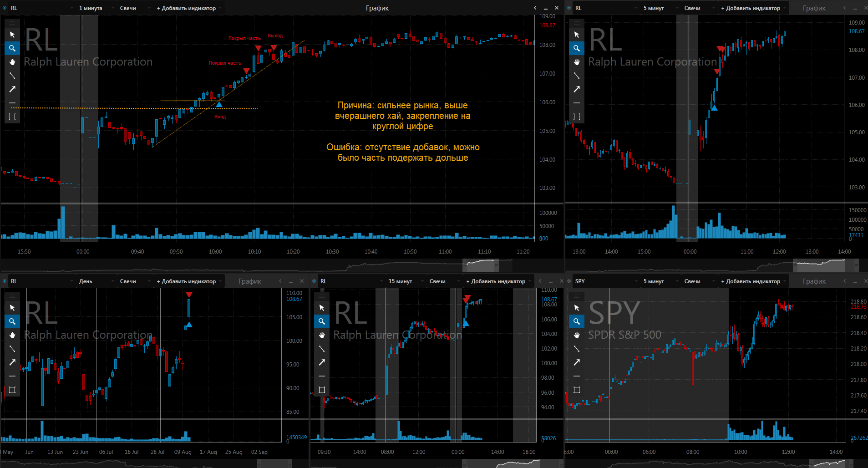Pick the rectangle tool in top-right 5 минут RL chart

tap(577, 117)
